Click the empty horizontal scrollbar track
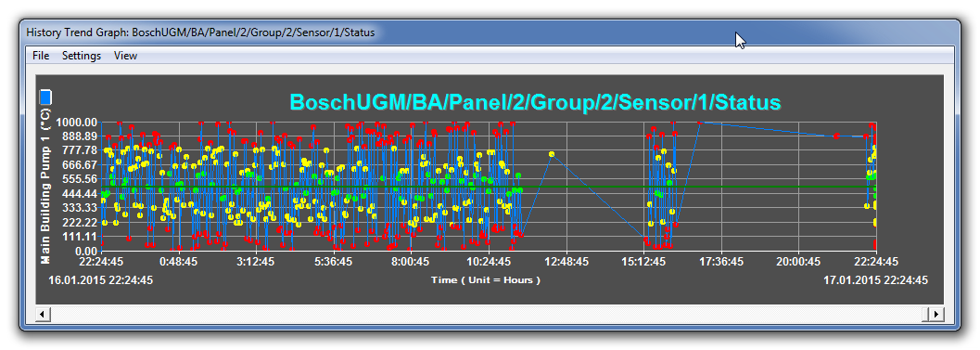The image size is (980, 350). (489, 314)
